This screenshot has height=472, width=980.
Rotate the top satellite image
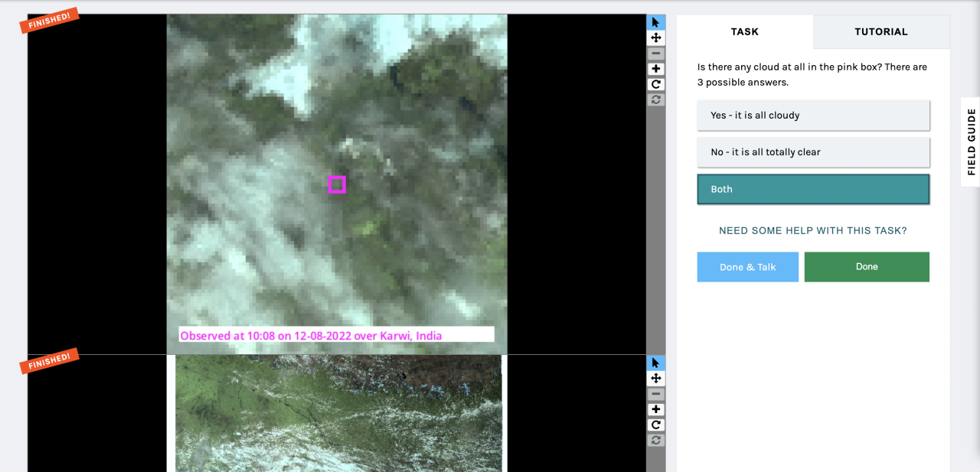tap(656, 84)
